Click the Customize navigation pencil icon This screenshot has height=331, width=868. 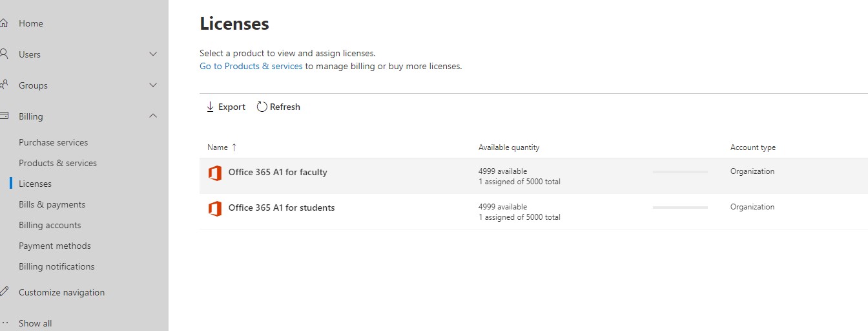click(x=3, y=292)
